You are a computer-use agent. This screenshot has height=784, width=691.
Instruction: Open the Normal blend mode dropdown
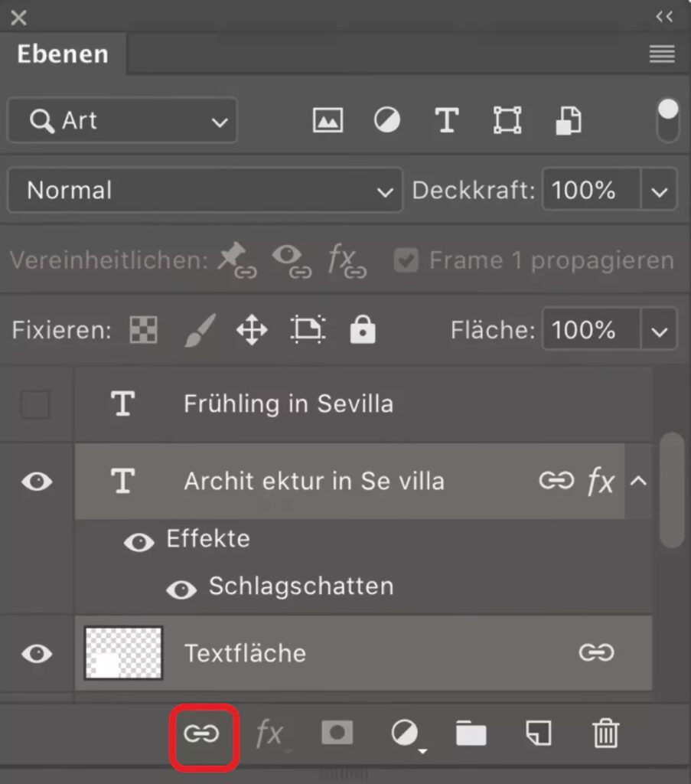204,191
